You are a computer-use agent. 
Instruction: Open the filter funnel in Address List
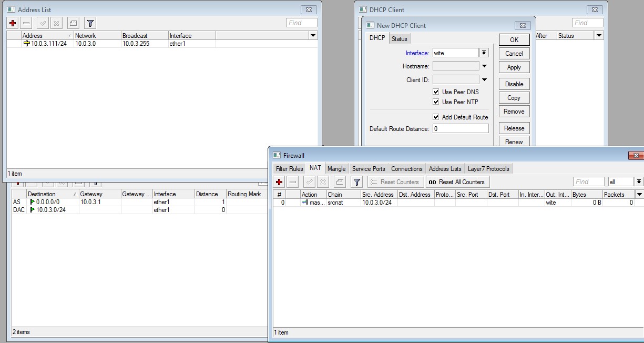pyautogui.click(x=90, y=23)
